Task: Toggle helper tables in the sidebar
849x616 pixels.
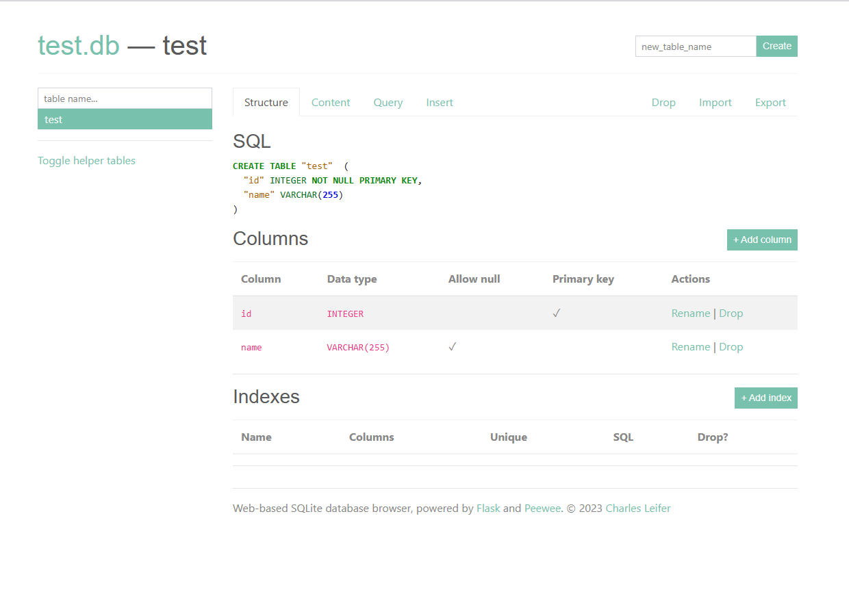Action: [x=86, y=160]
